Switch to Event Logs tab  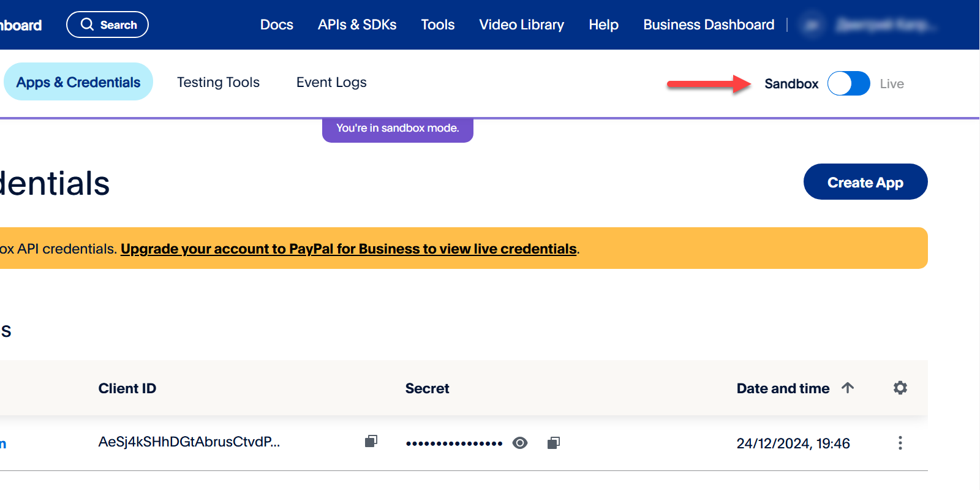[x=331, y=82]
